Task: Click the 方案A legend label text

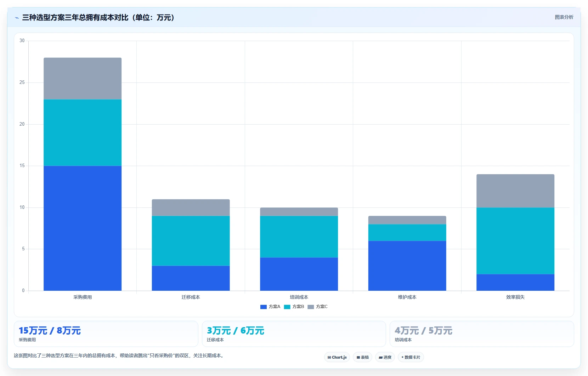Action: click(x=275, y=307)
